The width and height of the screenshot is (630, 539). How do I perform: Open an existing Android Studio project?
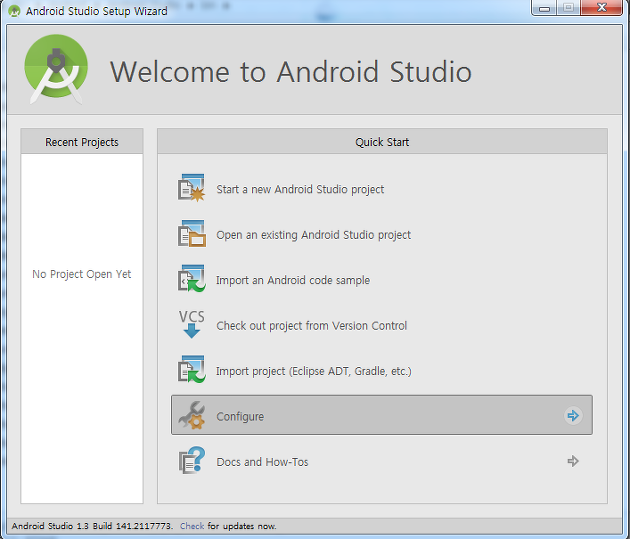pyautogui.click(x=313, y=235)
